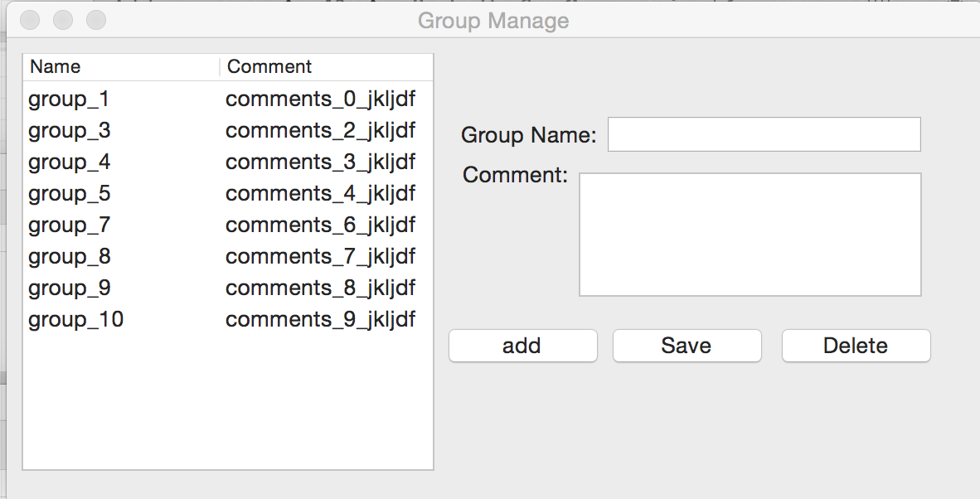This screenshot has width=980, height=499.
Task: Highlight the group_9 row
Action: tap(69, 288)
